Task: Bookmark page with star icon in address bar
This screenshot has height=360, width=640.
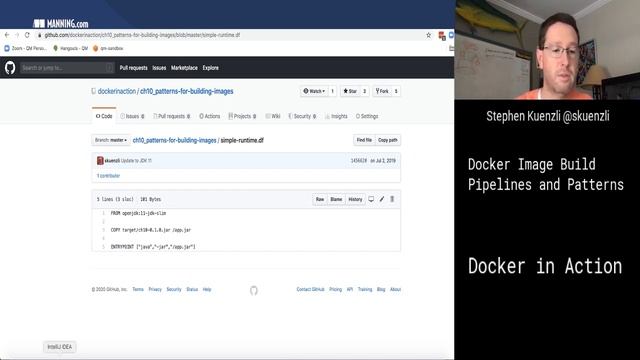Action: tap(429, 35)
